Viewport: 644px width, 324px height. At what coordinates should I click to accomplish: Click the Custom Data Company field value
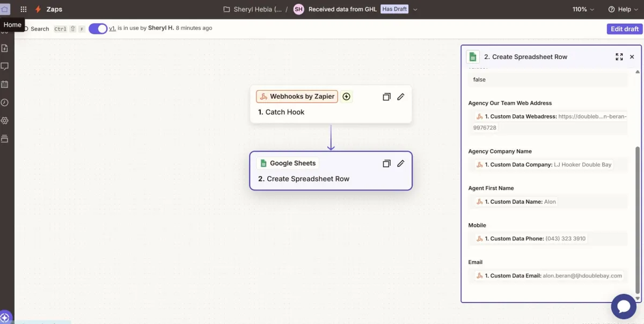(547, 165)
